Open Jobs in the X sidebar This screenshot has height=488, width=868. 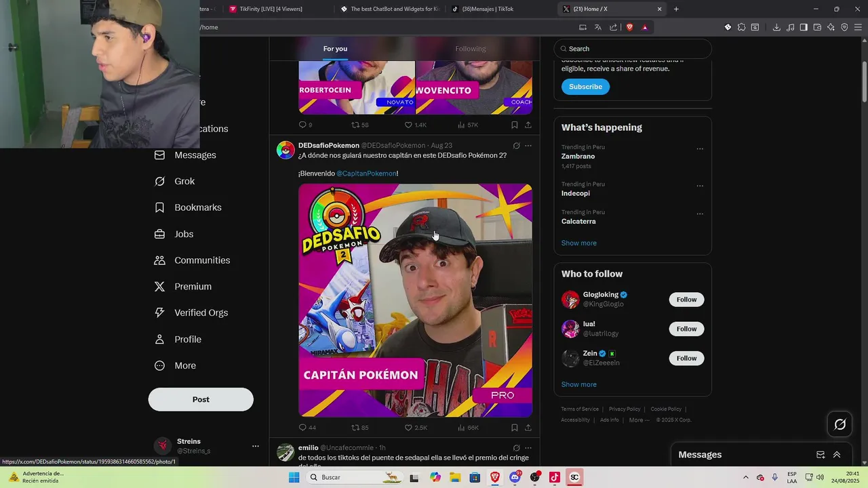174,234
